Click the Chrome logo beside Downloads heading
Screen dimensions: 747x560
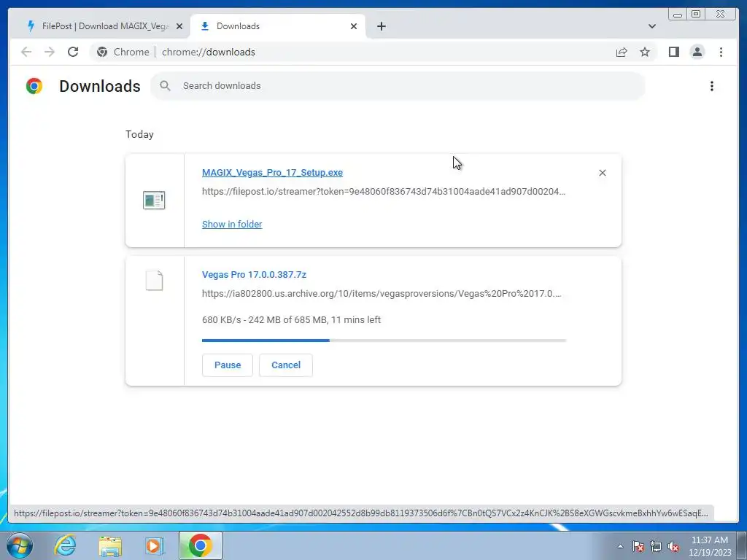click(34, 86)
